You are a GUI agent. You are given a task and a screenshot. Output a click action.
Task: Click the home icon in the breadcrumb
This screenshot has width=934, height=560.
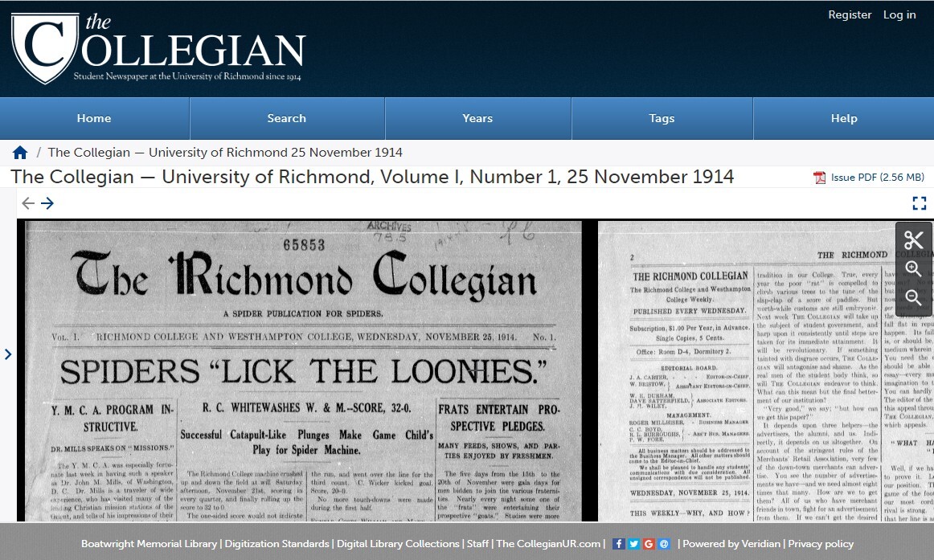pos(20,152)
